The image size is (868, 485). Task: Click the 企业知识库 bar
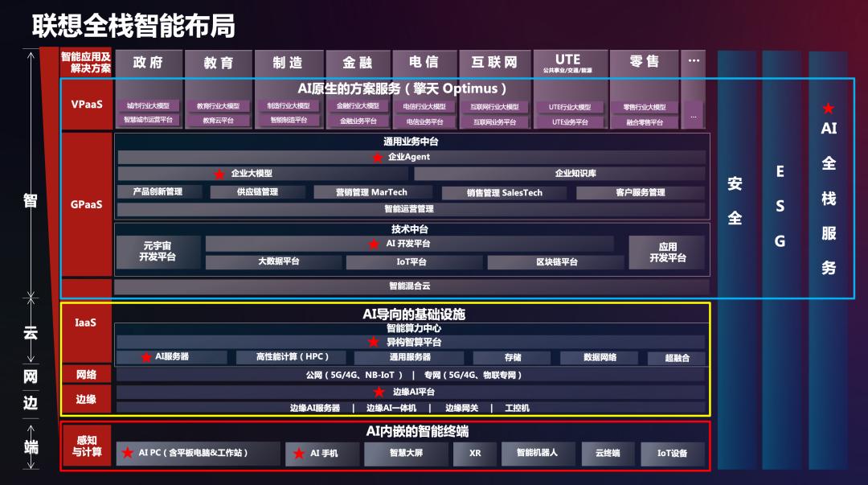pyautogui.click(x=559, y=174)
